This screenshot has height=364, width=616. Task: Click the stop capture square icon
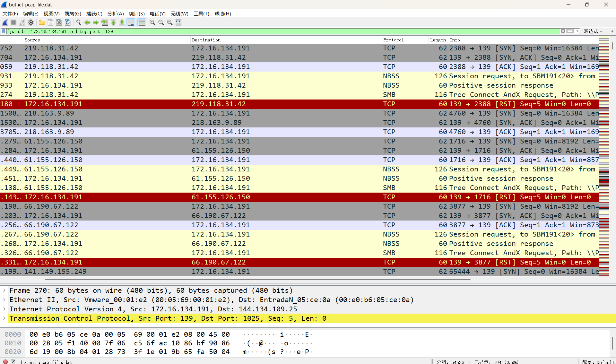coord(13,22)
